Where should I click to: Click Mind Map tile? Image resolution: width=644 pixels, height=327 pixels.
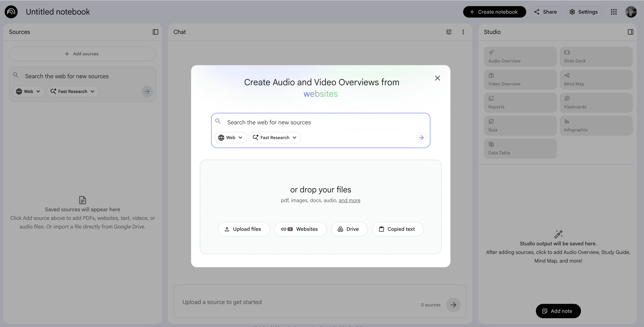coord(596,80)
